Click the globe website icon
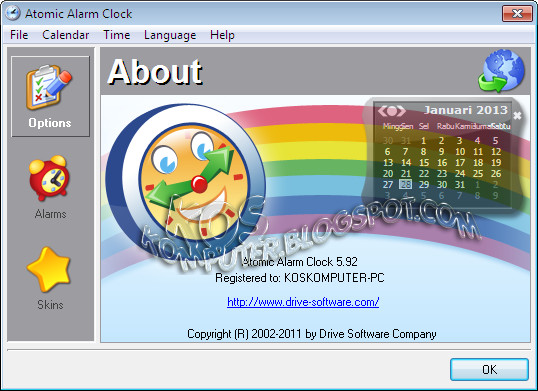The image size is (538, 391). click(501, 71)
